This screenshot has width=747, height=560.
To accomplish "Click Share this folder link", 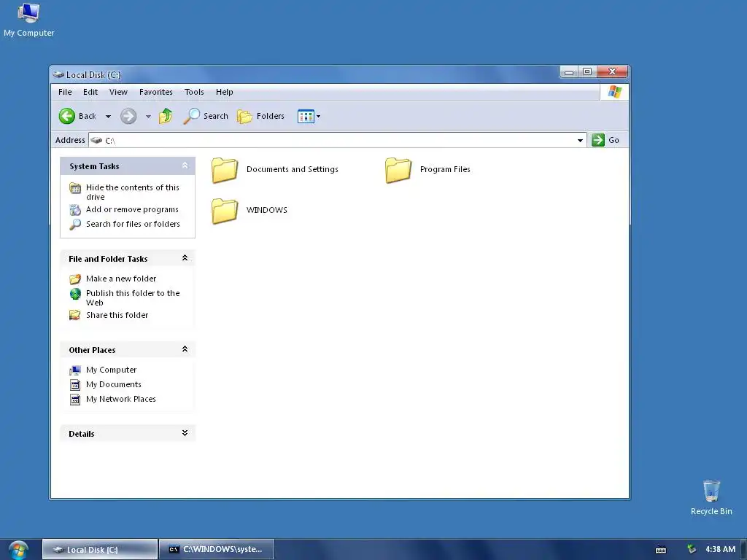I will (x=117, y=315).
